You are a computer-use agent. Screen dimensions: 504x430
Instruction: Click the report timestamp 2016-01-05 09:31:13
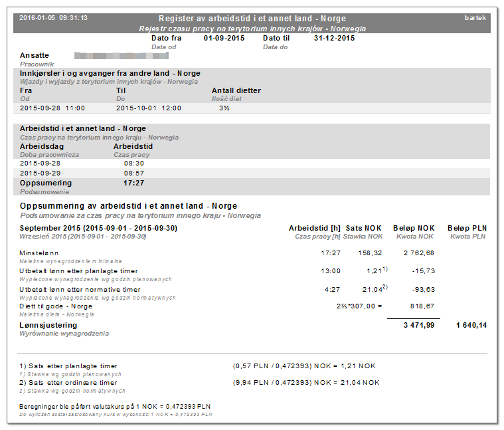(x=53, y=18)
